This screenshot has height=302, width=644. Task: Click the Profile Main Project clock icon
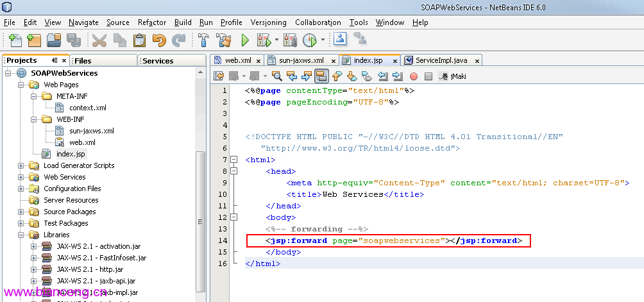point(310,40)
